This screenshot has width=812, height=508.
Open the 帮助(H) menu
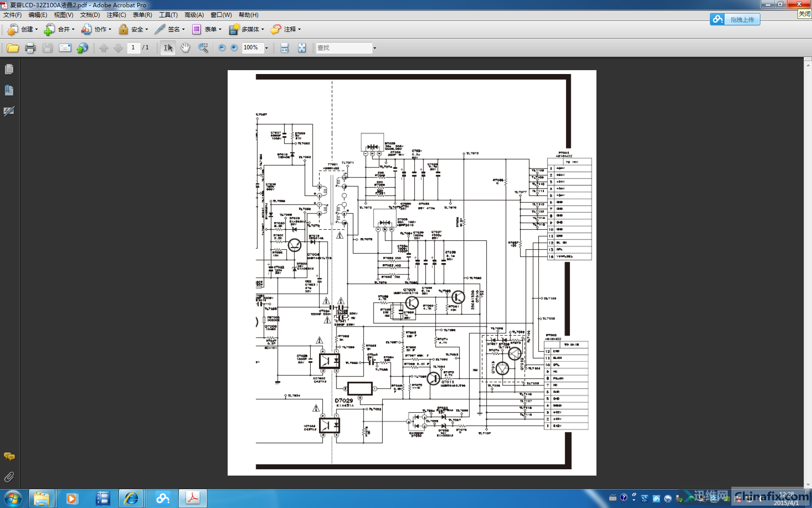[x=248, y=15]
